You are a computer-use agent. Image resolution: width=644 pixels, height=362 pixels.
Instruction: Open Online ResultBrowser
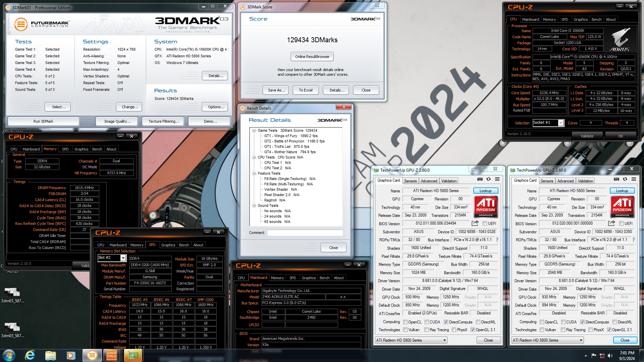[x=312, y=57]
